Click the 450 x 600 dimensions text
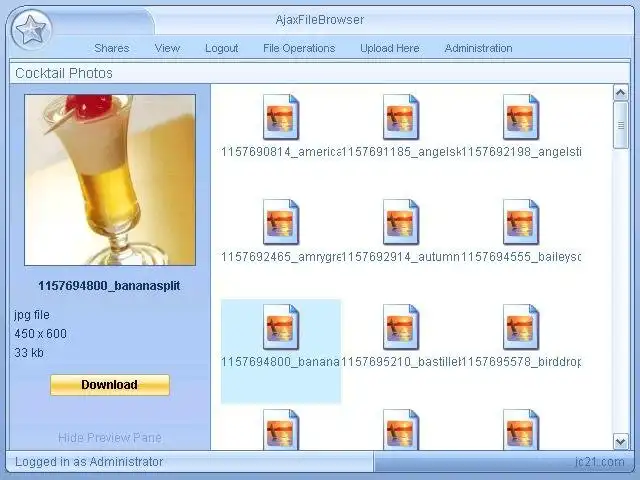640x480 pixels. click(40, 334)
